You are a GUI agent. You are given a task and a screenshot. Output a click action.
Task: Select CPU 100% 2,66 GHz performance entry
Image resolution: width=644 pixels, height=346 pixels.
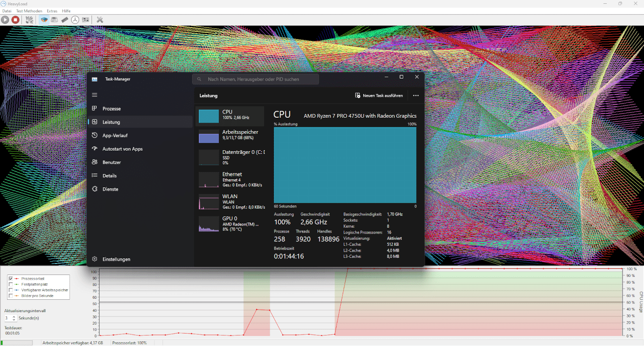pos(230,116)
